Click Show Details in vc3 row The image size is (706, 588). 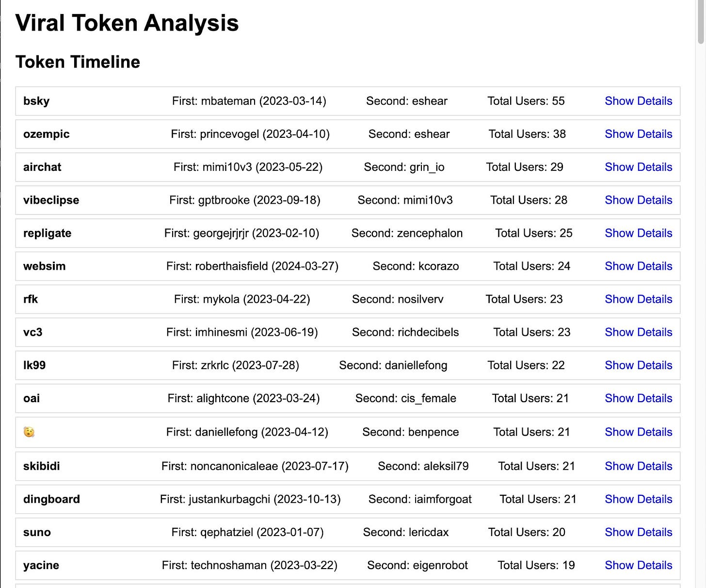(638, 332)
